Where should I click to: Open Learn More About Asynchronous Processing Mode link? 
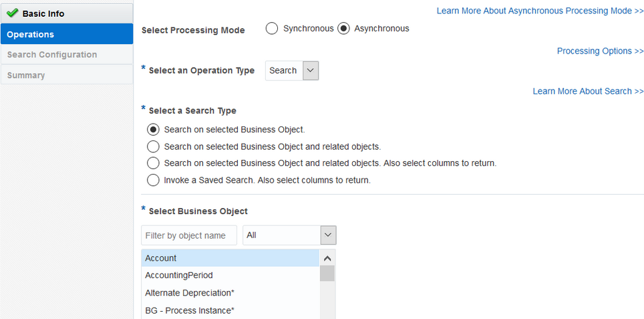(540, 11)
